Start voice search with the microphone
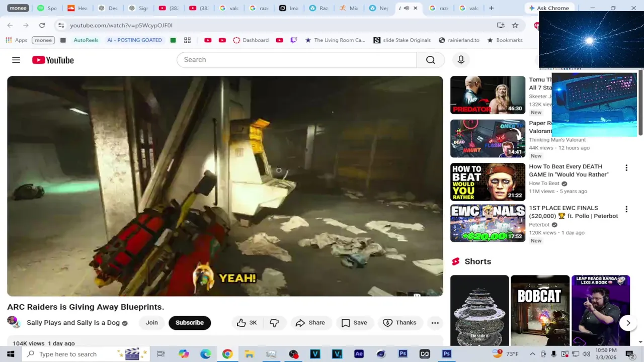This screenshot has width=644, height=362. point(461,60)
